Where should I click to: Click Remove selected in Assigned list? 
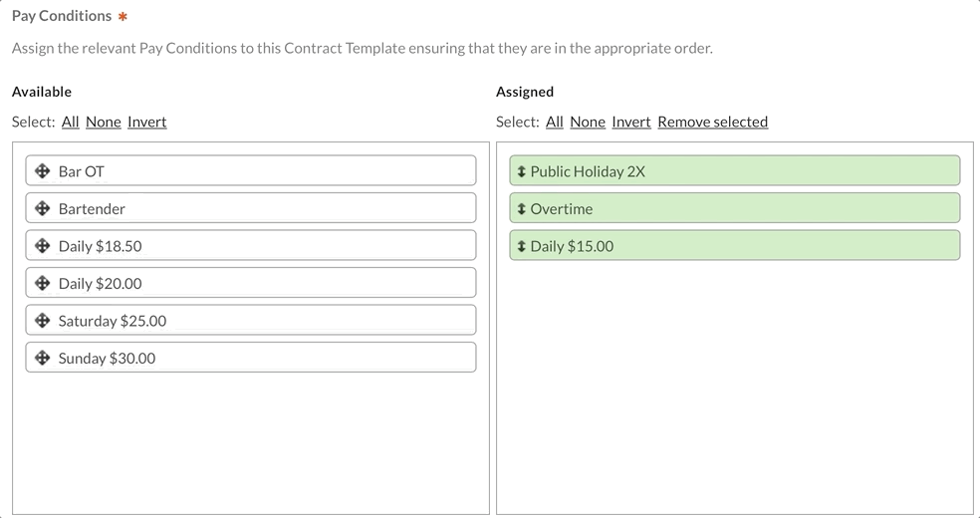(x=713, y=122)
